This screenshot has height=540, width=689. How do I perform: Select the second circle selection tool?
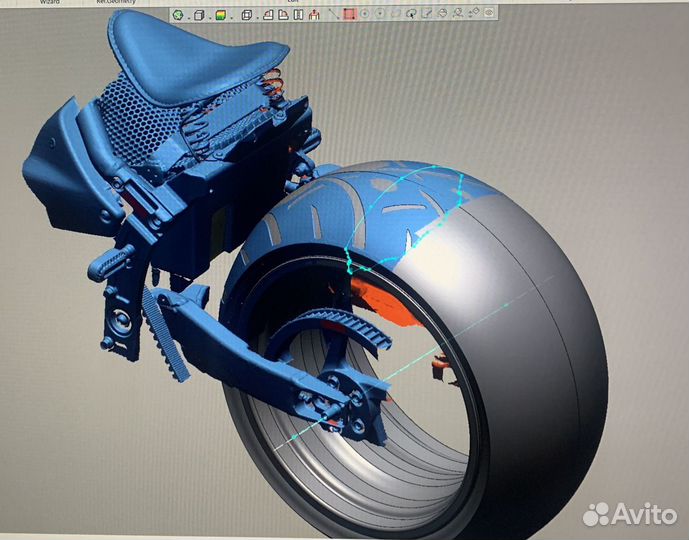pos(380,14)
